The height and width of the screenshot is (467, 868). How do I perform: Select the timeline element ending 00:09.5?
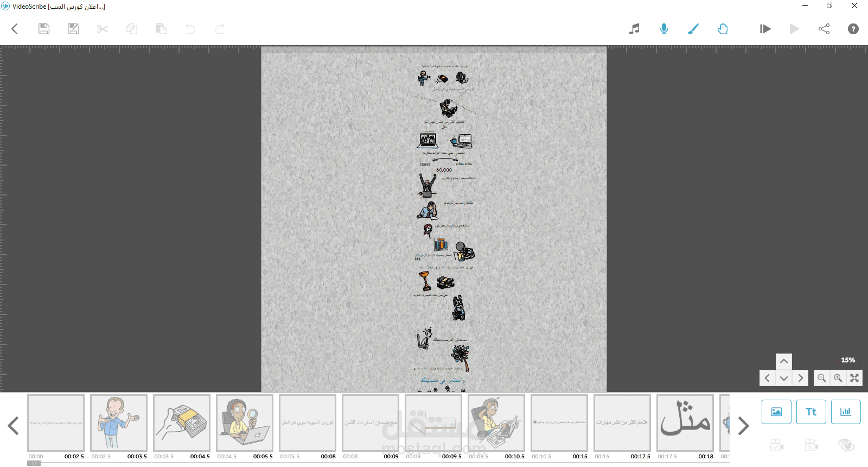point(433,423)
